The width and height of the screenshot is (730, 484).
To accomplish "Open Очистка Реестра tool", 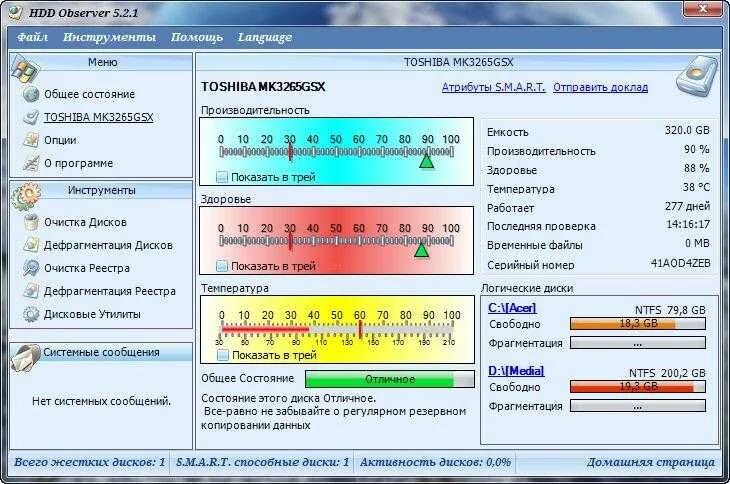I will (87, 268).
